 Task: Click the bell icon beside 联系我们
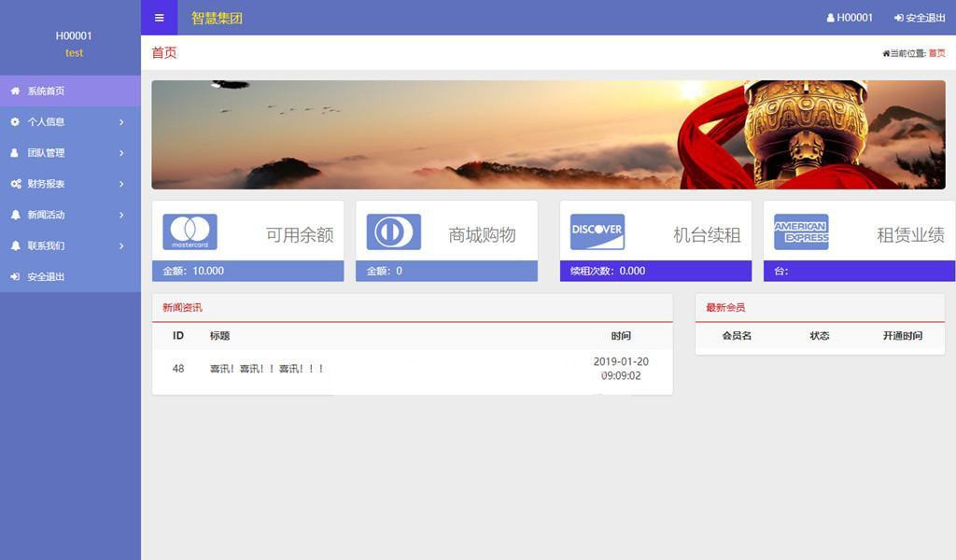click(15, 245)
